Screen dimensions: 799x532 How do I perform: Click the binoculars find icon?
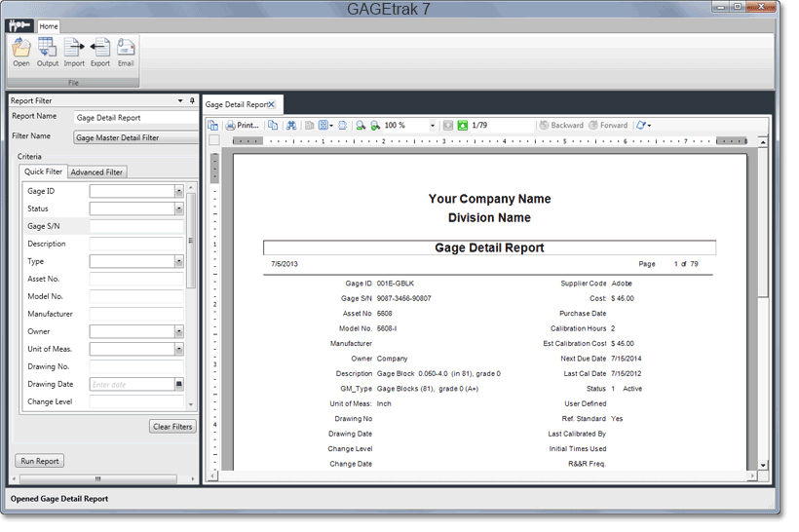[x=291, y=126]
